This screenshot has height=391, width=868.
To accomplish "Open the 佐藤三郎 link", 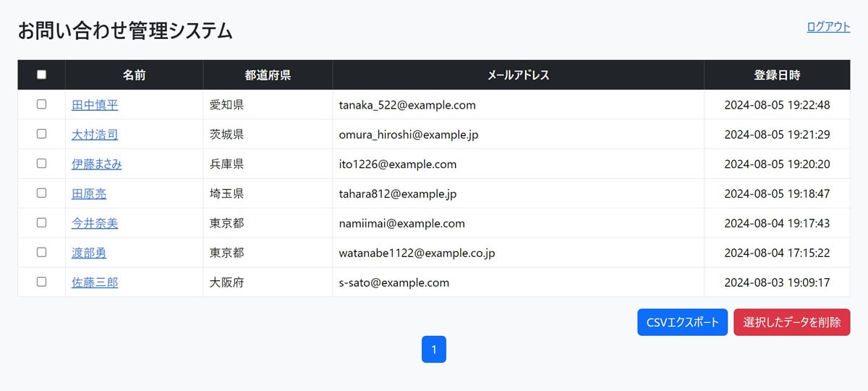I will click(95, 282).
